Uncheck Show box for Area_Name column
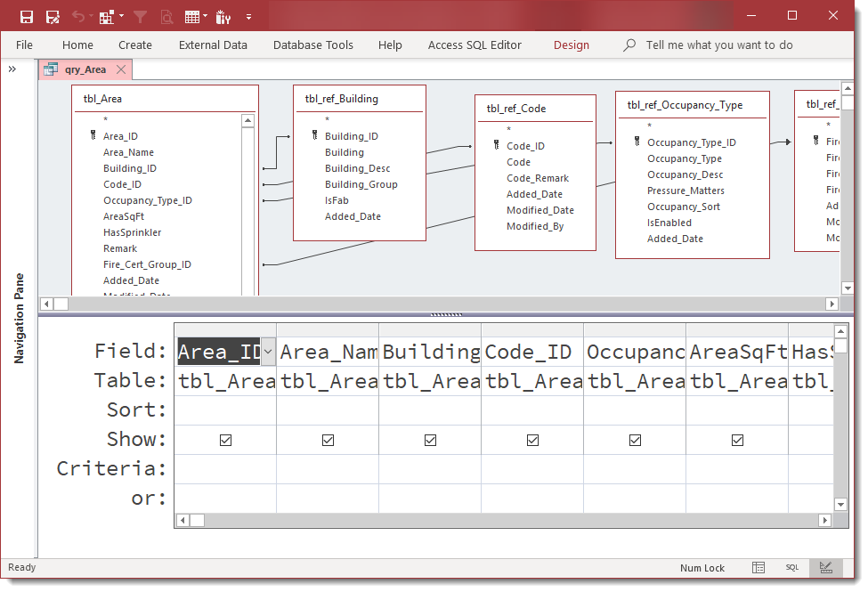Image resolution: width=868 pixels, height=592 pixels. [x=328, y=441]
